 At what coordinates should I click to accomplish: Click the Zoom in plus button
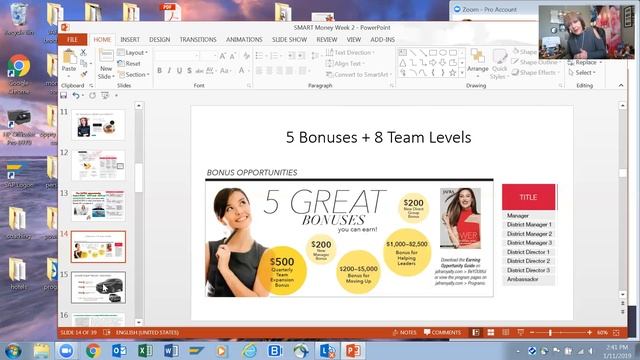tap(589, 333)
